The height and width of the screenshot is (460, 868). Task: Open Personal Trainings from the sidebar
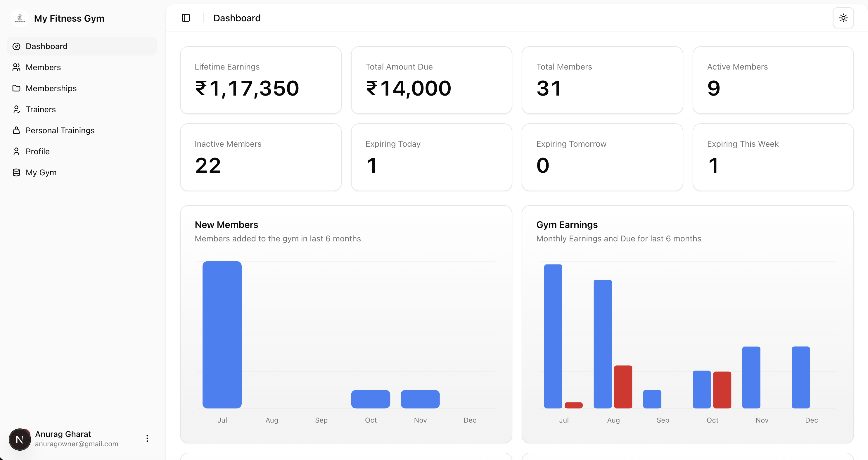[x=60, y=130]
